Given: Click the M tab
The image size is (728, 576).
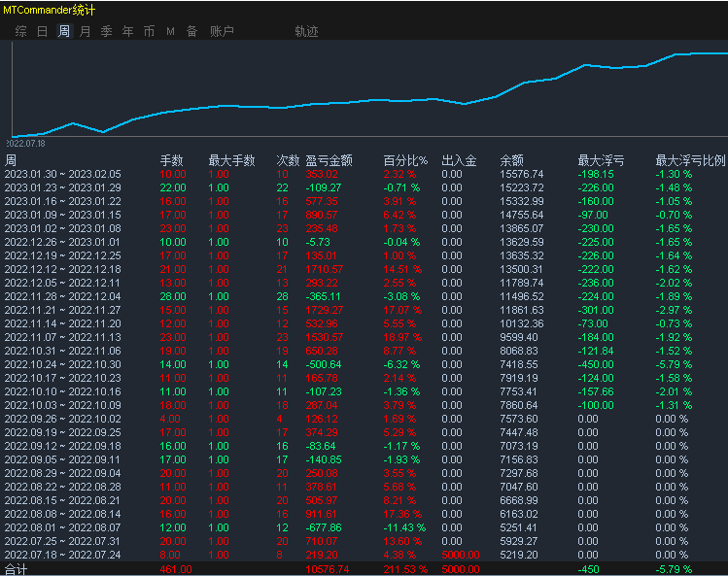Looking at the screenshot, I should click(170, 31).
